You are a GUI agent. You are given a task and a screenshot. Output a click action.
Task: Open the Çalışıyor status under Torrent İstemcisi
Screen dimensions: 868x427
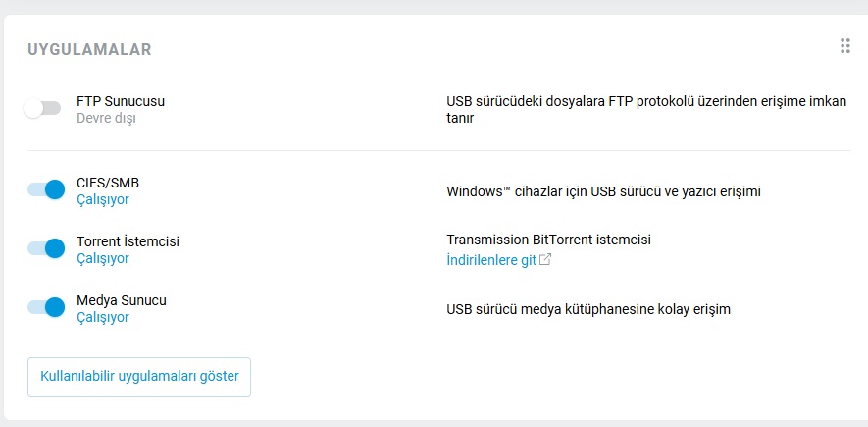pos(103,258)
